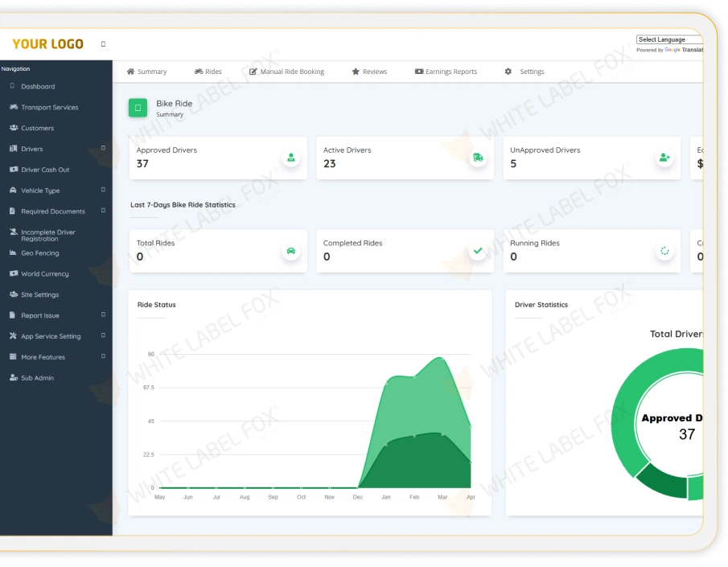Click the Approved D 37 donut center label

pyautogui.click(x=672, y=426)
